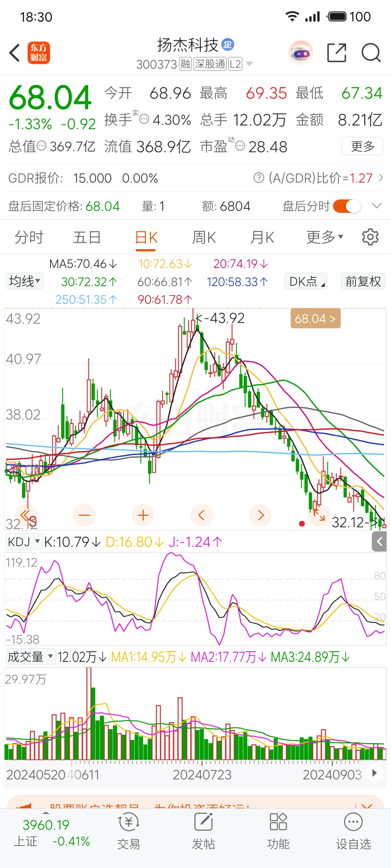This screenshot has height=868, width=391.
Task: Tap the 20240903 date label
Action: pyautogui.click(x=332, y=774)
